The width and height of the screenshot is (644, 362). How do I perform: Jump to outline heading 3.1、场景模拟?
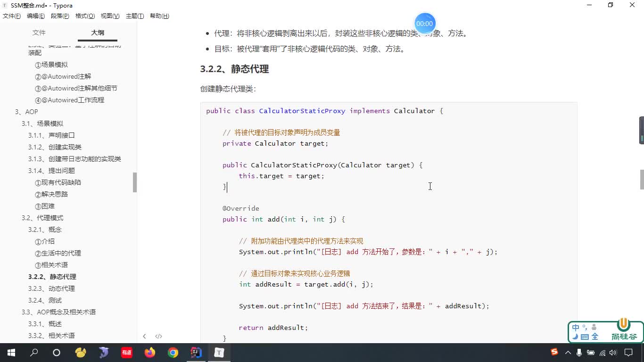42,123
